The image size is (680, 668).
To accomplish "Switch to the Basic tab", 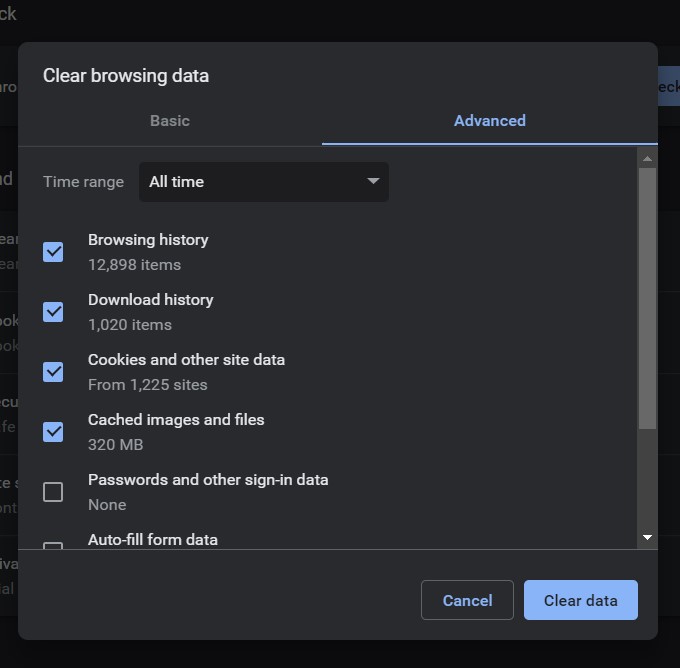I will click(x=169, y=121).
